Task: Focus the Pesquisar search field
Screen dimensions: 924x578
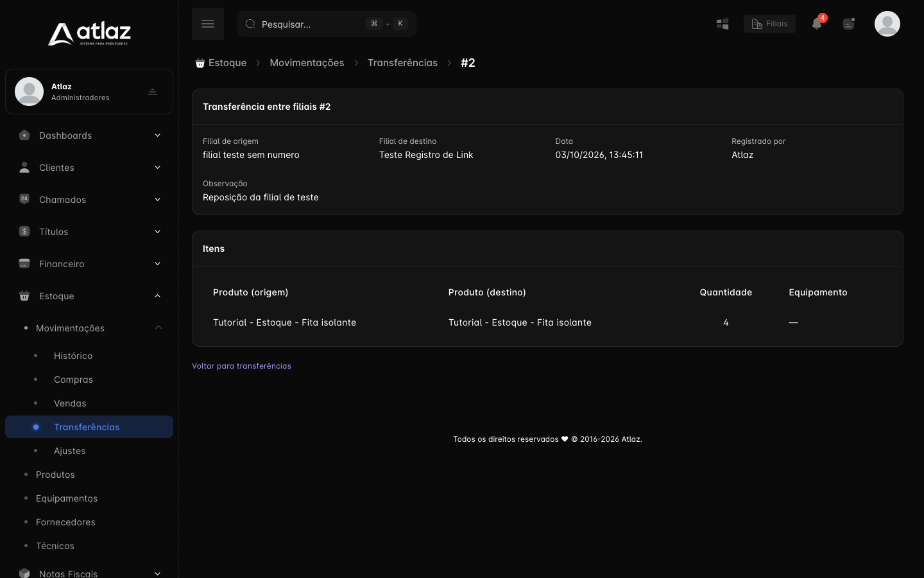Action: (327, 24)
